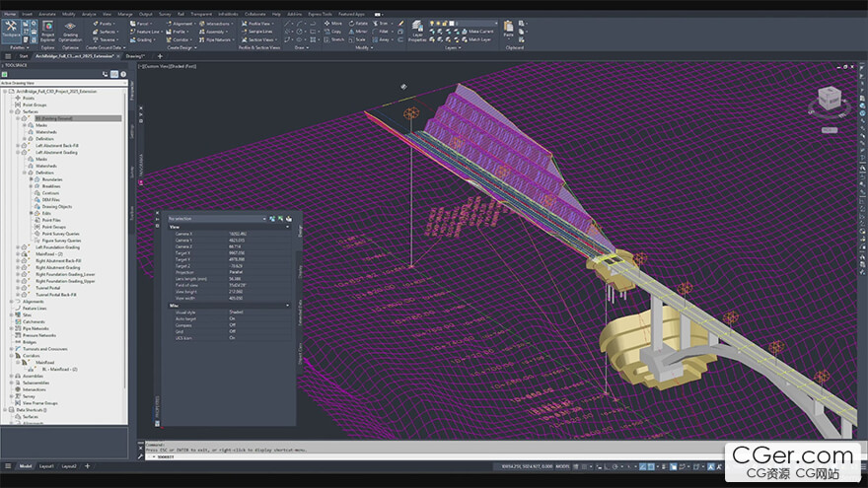Open Toolspace help question-mark icon
Viewport: 868px width, 488px height.
[123, 74]
